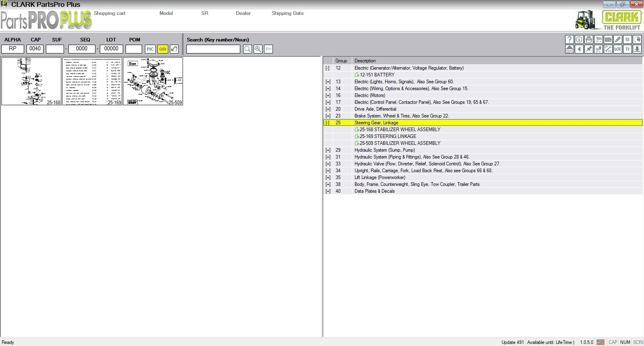Expand group 33 Hydraulic Valve row

point(328,164)
